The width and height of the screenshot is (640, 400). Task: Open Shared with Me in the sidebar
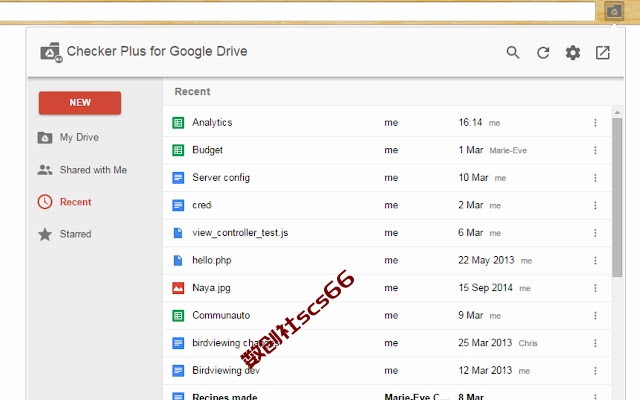(93, 170)
